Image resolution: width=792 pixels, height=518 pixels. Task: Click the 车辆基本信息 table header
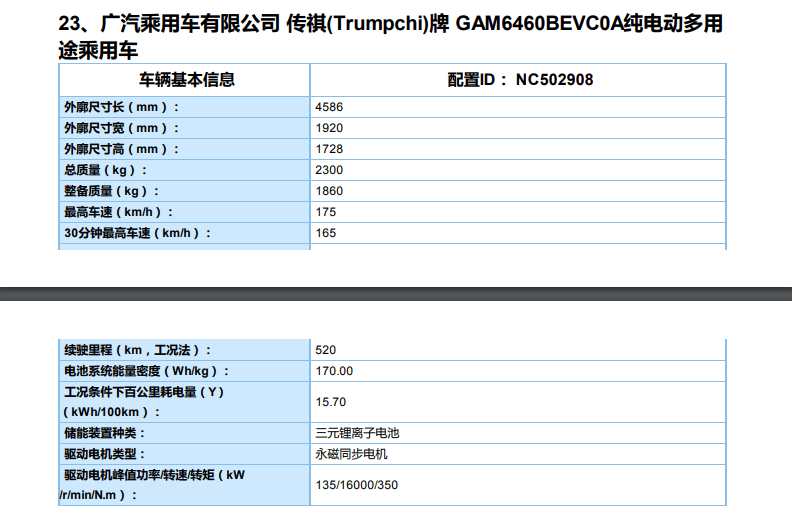pos(187,80)
